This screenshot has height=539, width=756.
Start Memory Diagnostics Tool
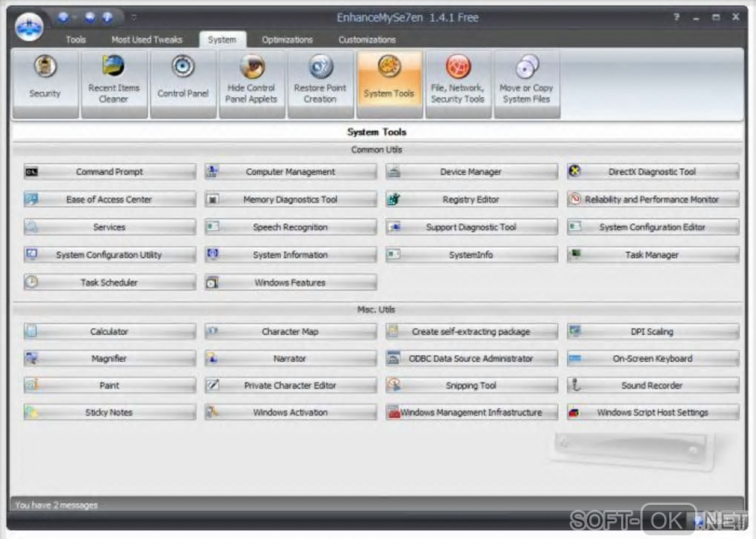[x=291, y=199]
